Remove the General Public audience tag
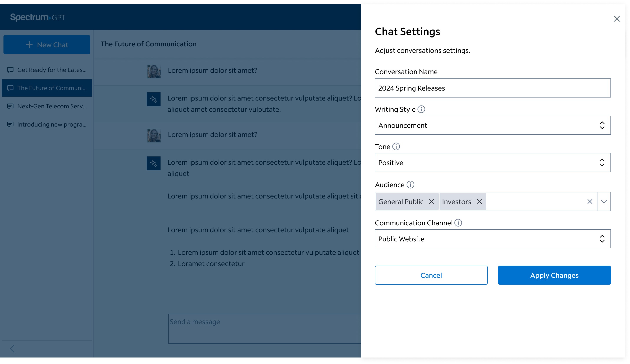The image size is (630, 364). point(431,201)
